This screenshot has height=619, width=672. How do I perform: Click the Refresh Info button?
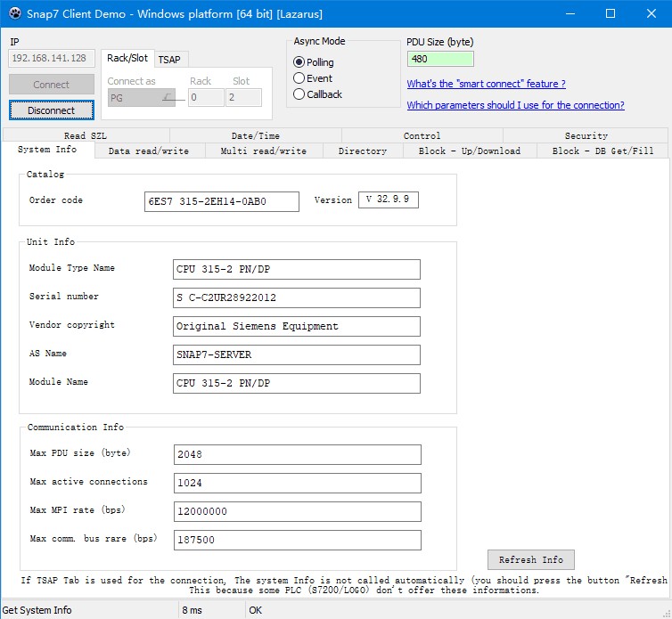pyautogui.click(x=530, y=560)
